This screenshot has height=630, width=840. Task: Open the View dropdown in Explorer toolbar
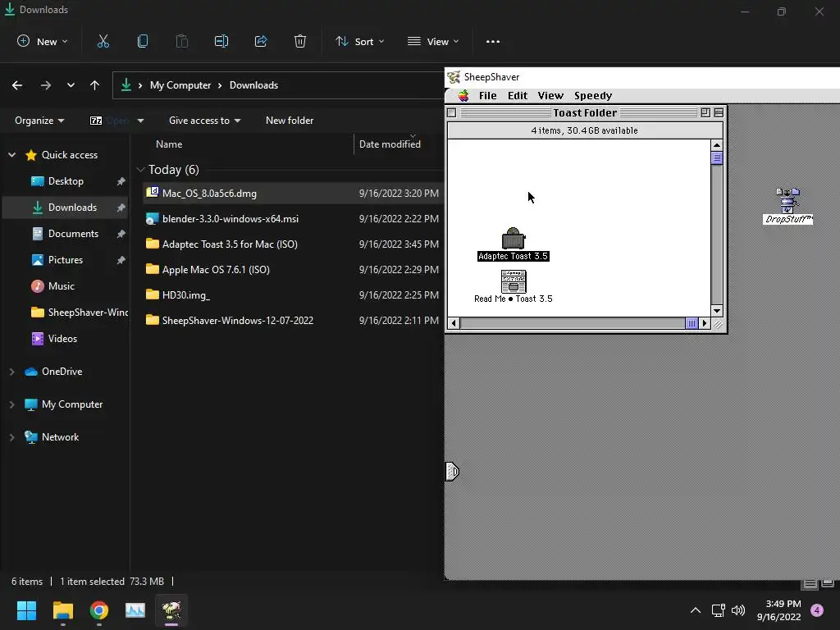point(433,41)
